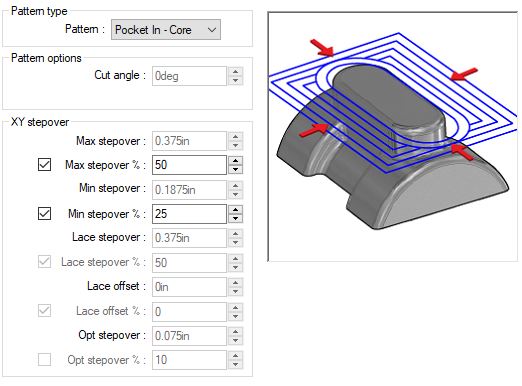Click the Opt stepover field showing 0.075in

[189, 336]
